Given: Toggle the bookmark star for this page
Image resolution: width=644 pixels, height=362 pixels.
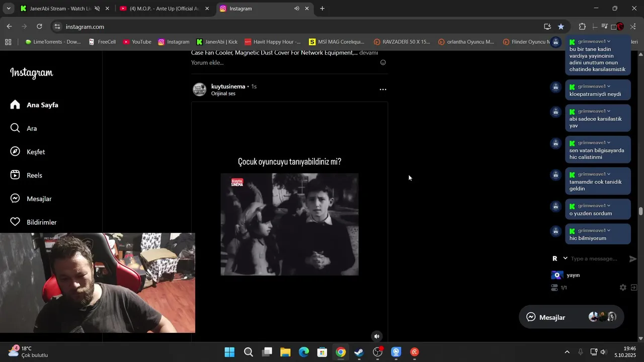Looking at the screenshot, I should point(561,27).
